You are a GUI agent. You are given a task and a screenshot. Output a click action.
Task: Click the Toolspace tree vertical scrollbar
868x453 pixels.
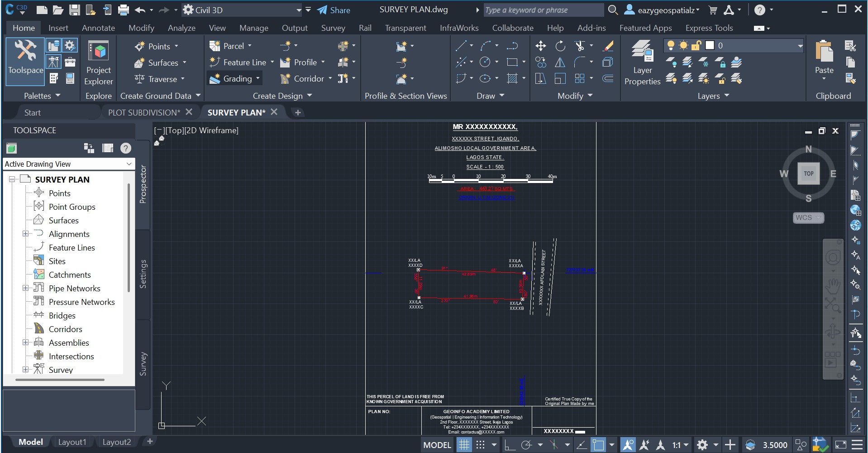click(129, 238)
